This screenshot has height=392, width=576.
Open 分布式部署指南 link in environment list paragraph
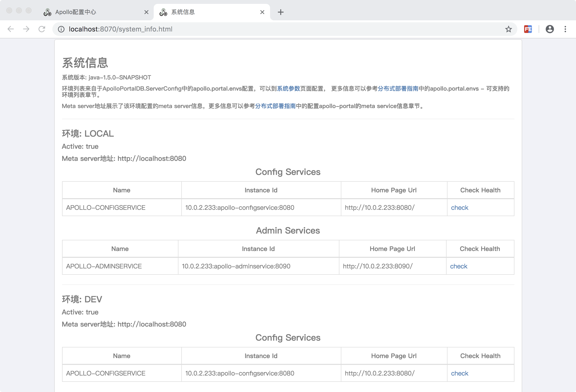[398, 89]
